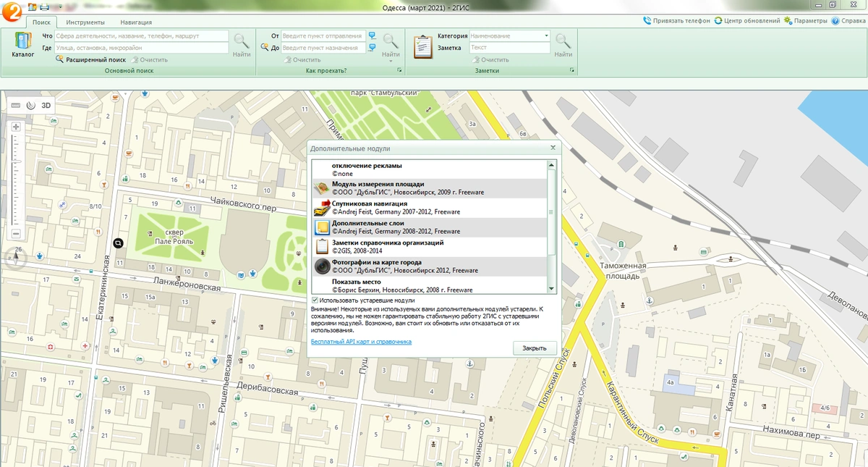The image size is (868, 467).
Task: Click Чайковского пер street label on map
Action: point(242,202)
